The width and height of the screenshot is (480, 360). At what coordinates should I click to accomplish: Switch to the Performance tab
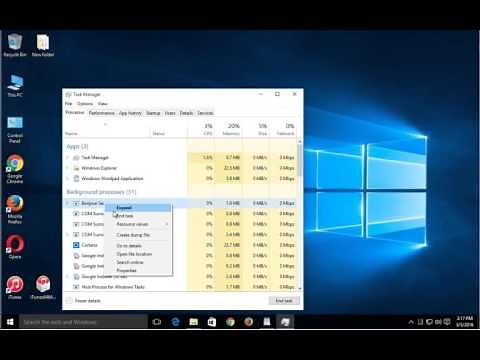click(102, 113)
